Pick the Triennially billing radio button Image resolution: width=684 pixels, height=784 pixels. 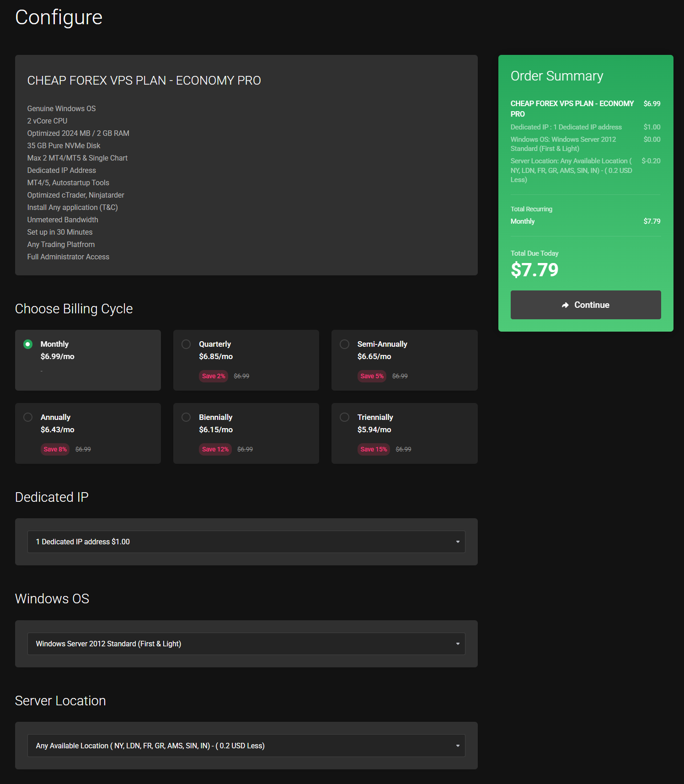coord(345,417)
